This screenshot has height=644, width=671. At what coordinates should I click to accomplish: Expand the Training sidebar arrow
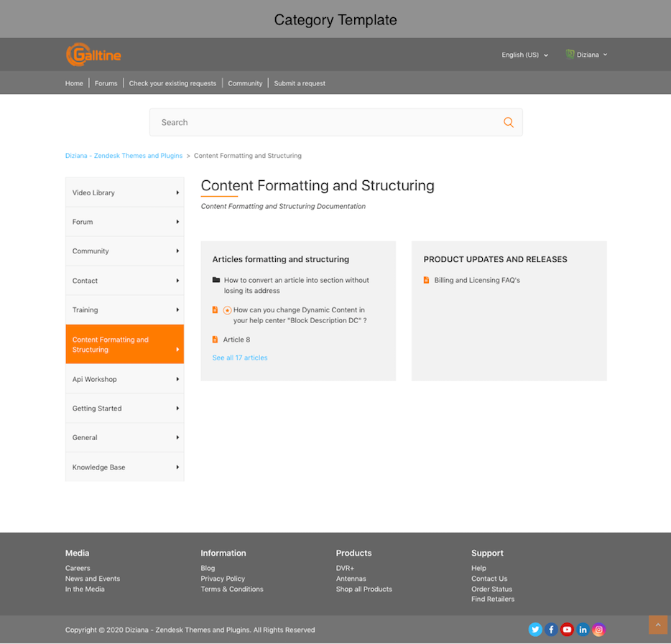(177, 310)
